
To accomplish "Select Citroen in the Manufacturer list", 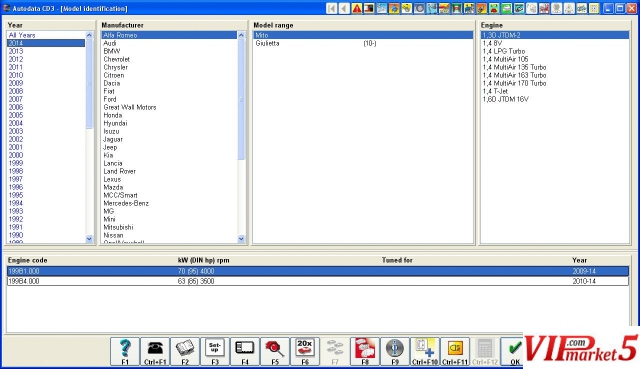I will pyautogui.click(x=169, y=75).
